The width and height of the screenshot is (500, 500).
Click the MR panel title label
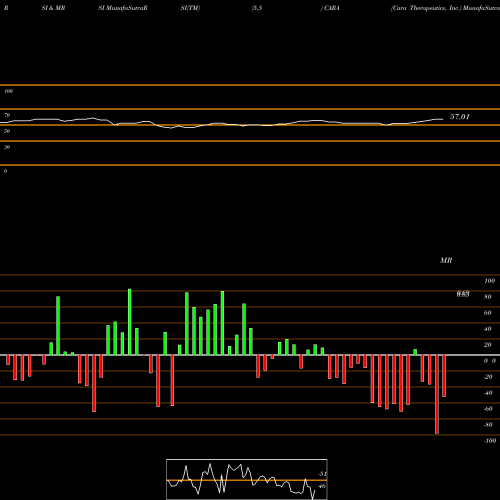click(x=446, y=260)
